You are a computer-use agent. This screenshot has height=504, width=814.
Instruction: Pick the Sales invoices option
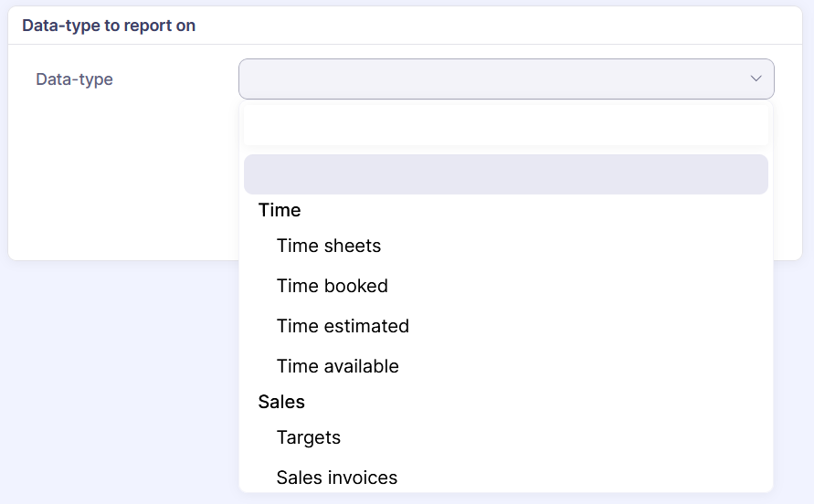(x=337, y=478)
